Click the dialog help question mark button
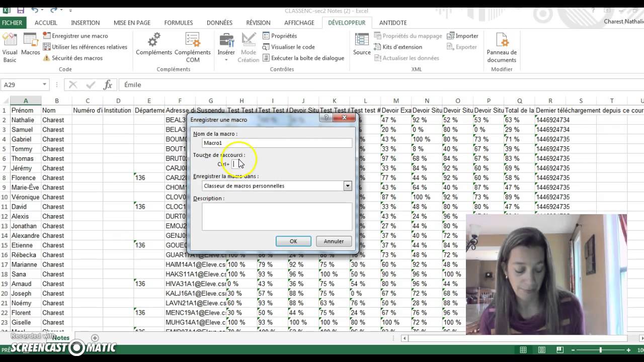 point(326,118)
